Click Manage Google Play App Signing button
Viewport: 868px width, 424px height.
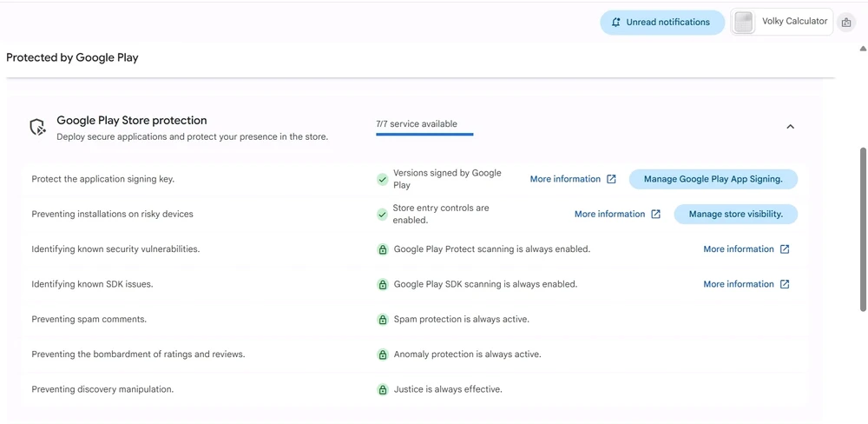coord(713,179)
